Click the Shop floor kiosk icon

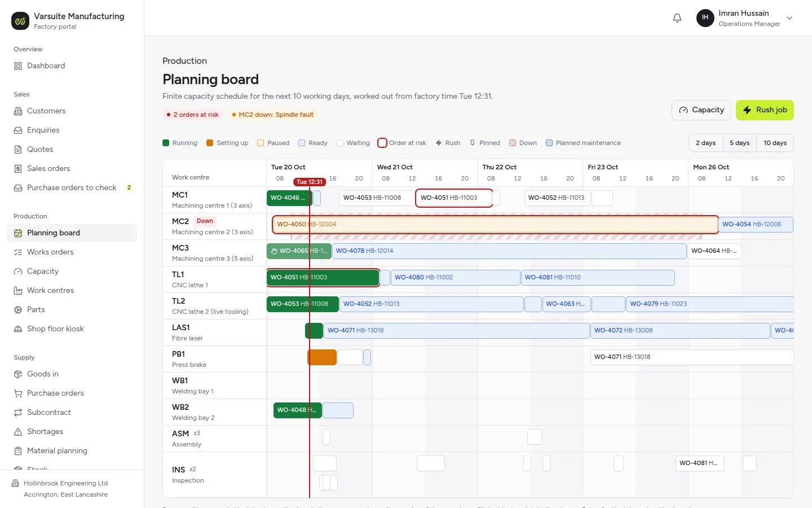coord(18,329)
